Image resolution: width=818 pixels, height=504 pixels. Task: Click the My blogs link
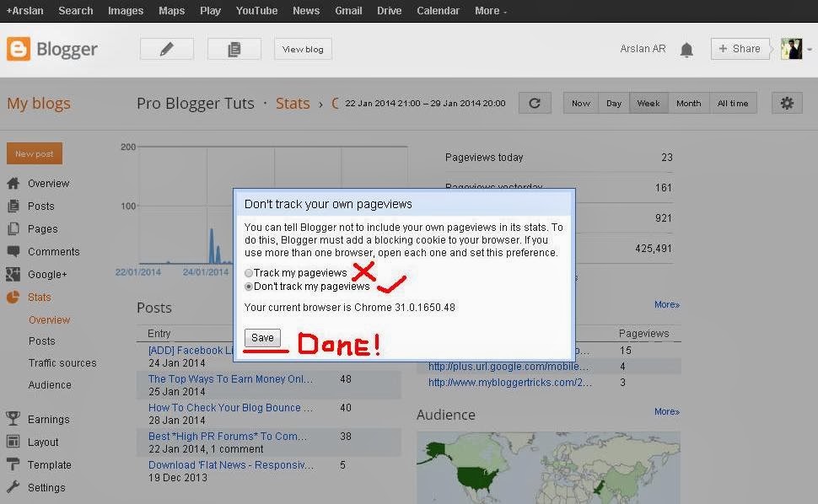click(39, 103)
